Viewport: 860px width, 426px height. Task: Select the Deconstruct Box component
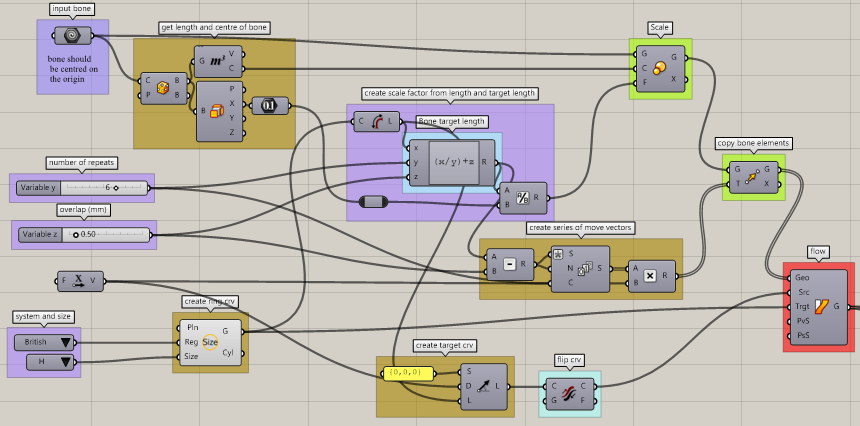point(215,110)
